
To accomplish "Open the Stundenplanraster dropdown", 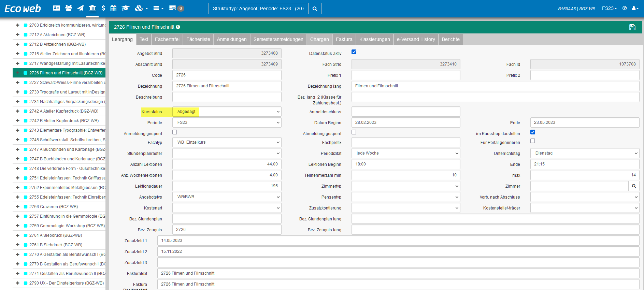I will point(227,153).
